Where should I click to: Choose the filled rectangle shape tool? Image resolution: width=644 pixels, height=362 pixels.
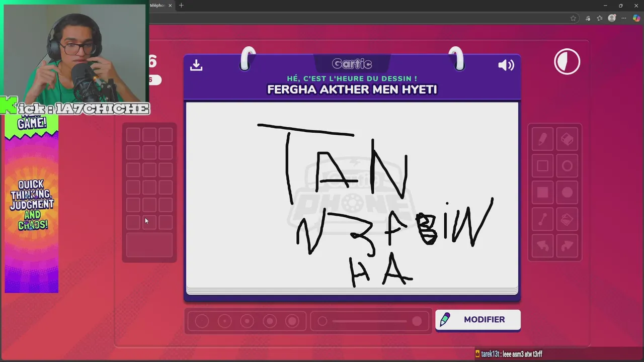pos(542,193)
